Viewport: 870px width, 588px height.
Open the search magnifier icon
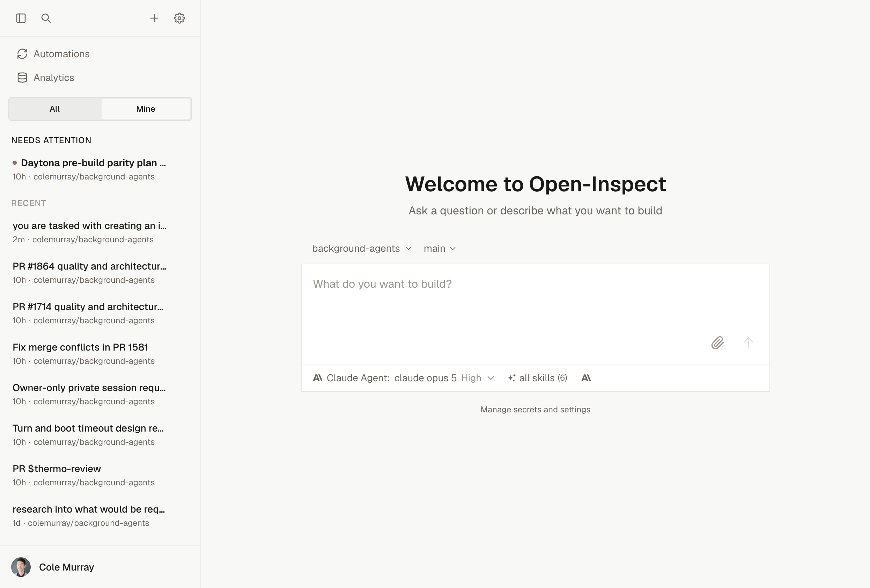(x=46, y=18)
